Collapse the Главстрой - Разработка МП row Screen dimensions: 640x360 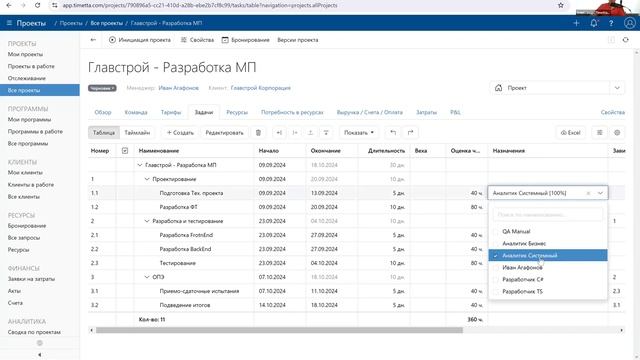pyautogui.click(x=140, y=165)
